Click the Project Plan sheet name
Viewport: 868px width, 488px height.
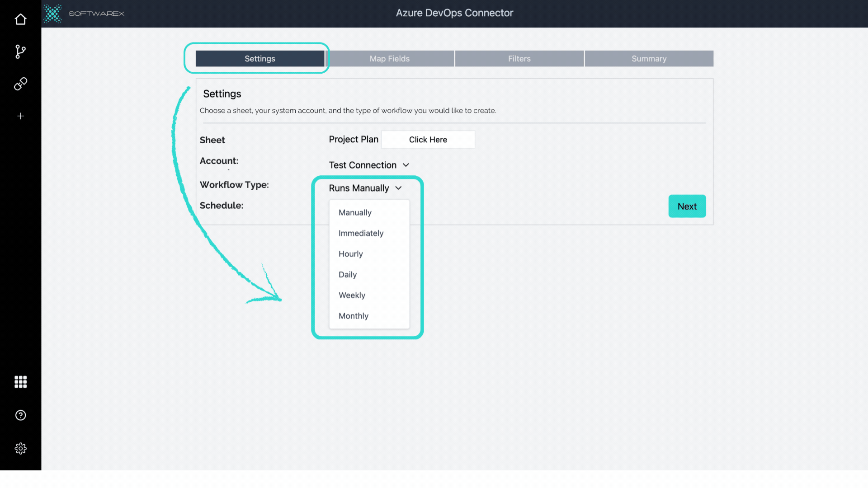(354, 139)
